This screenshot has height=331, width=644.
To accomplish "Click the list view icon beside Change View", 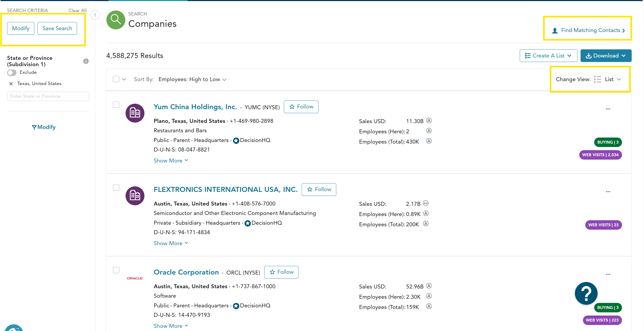I will tap(598, 79).
